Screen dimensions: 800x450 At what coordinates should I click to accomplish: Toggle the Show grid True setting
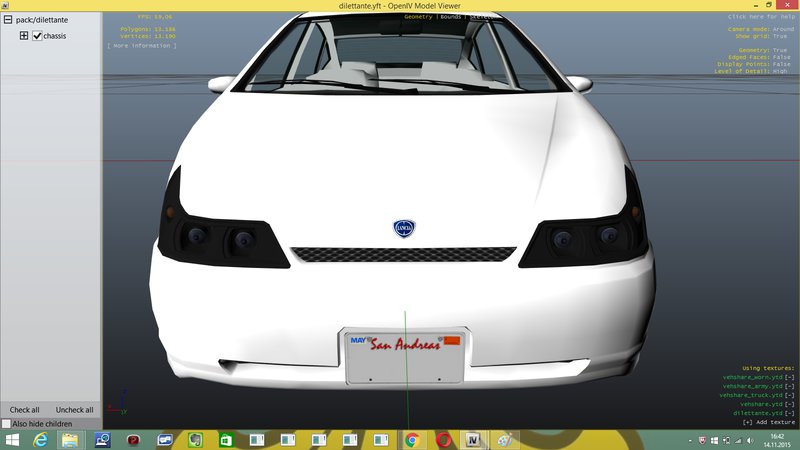click(x=780, y=36)
